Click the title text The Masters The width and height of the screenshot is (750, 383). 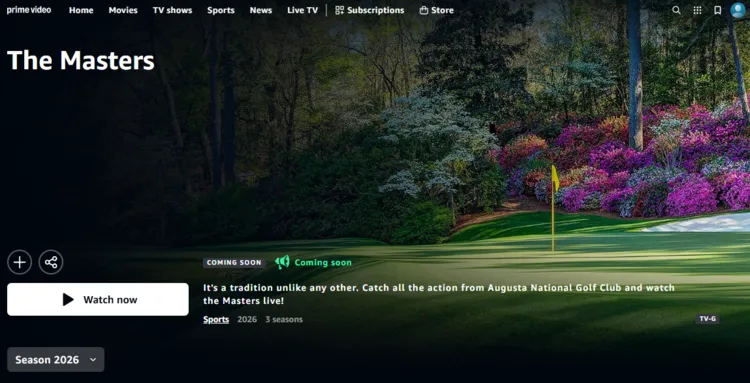(x=81, y=61)
